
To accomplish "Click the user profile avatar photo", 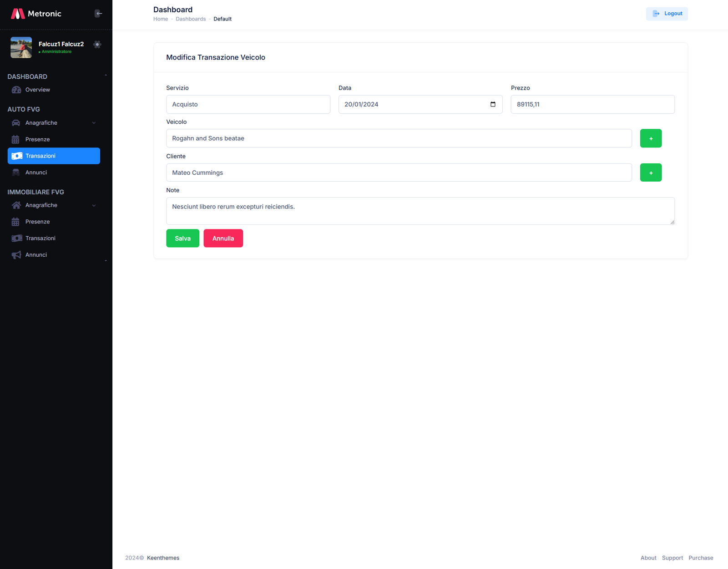I will point(21,47).
